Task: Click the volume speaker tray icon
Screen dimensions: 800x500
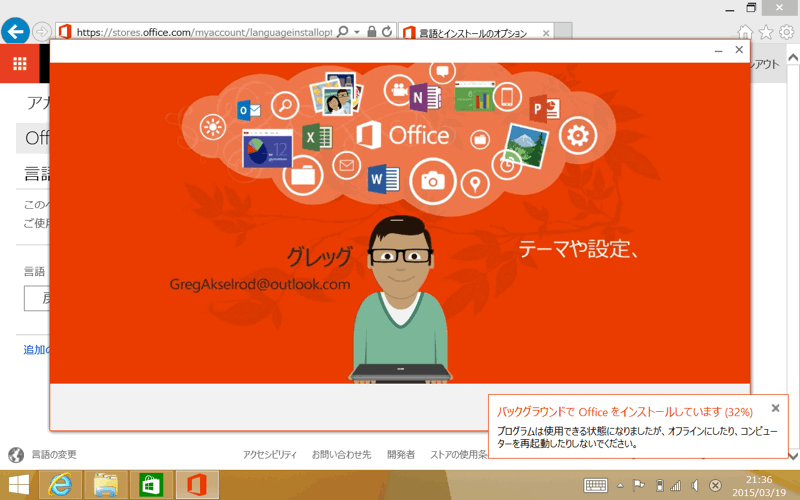Action: click(x=695, y=485)
